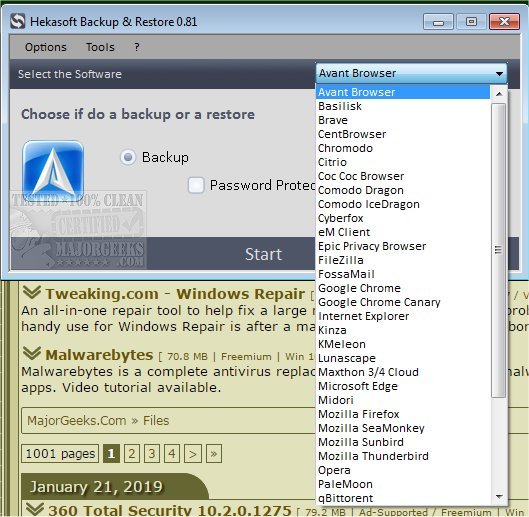Viewport: 529px width, 517px height.
Task: Choose Kinza in the dropdown list
Action: [403, 330]
